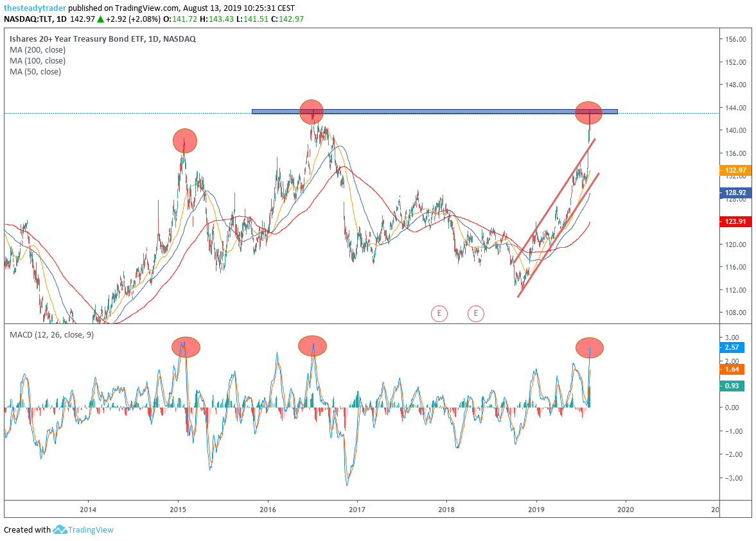
Task: Click the blue horizontal resistance zone bar
Action: 434,112
